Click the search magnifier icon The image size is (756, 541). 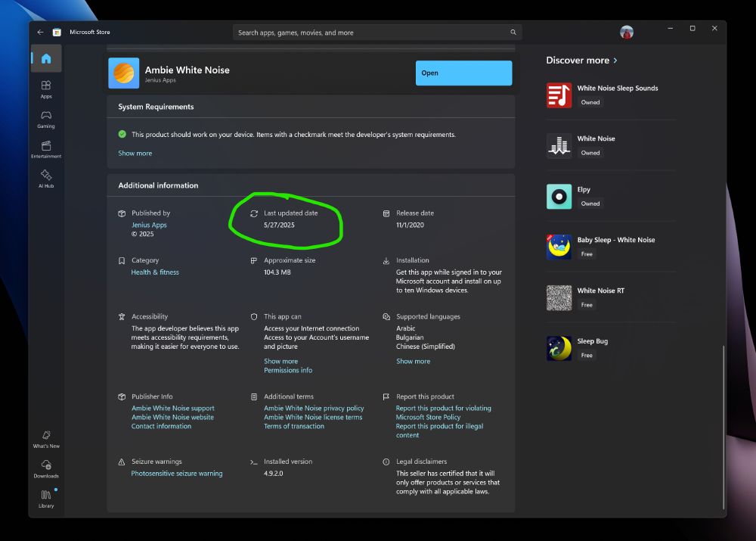pyautogui.click(x=513, y=33)
